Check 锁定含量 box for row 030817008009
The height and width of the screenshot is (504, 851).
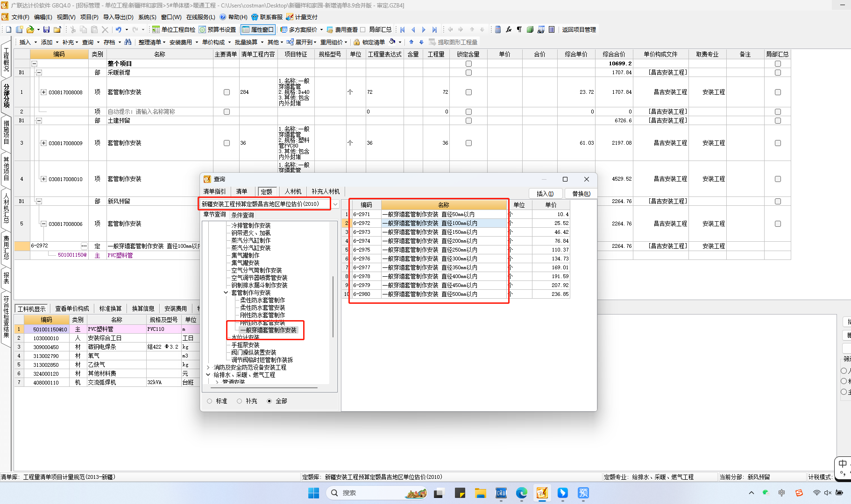pyautogui.click(x=468, y=143)
